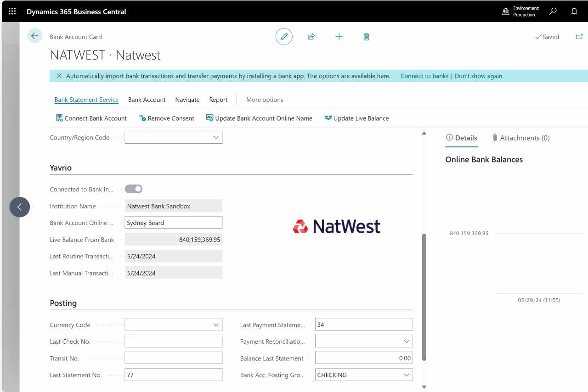
Task: Open Bank Account menu
Action: 147,100
